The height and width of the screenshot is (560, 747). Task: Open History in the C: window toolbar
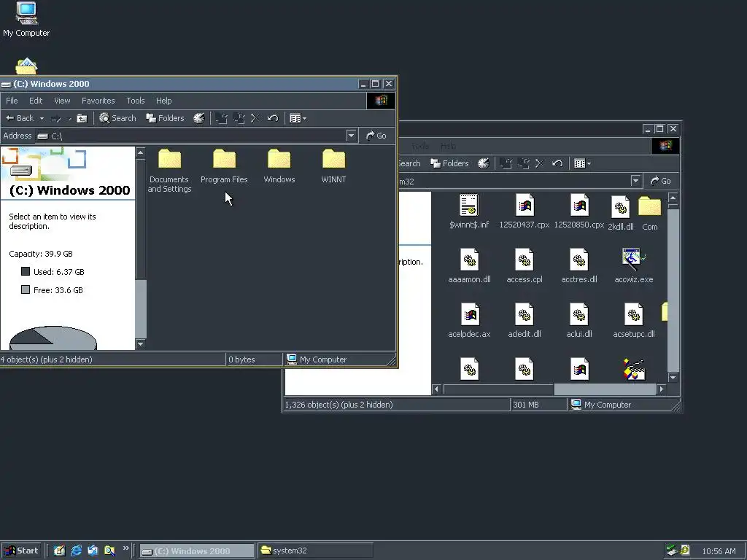point(199,118)
